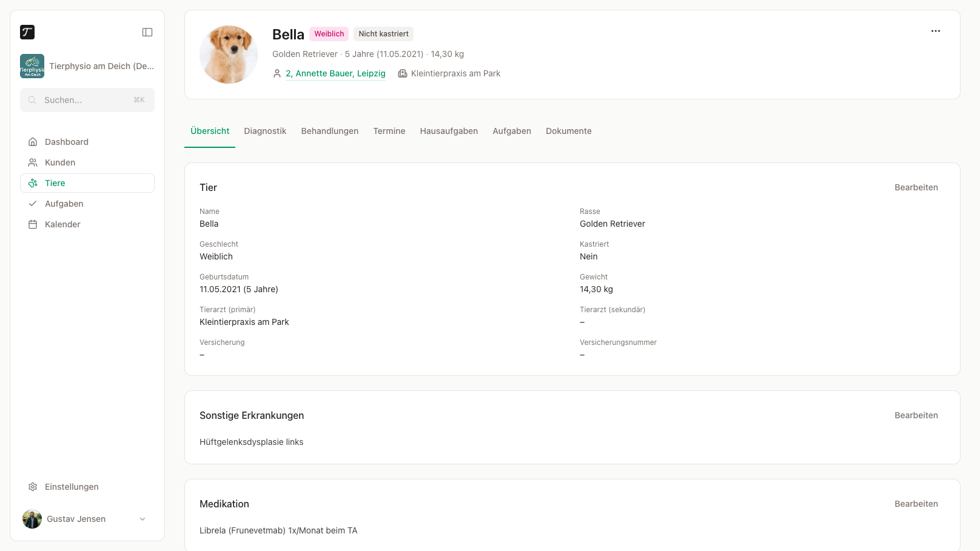Image resolution: width=980 pixels, height=551 pixels.
Task: Click Kleintierpraxis am Park in header
Action: click(x=455, y=73)
